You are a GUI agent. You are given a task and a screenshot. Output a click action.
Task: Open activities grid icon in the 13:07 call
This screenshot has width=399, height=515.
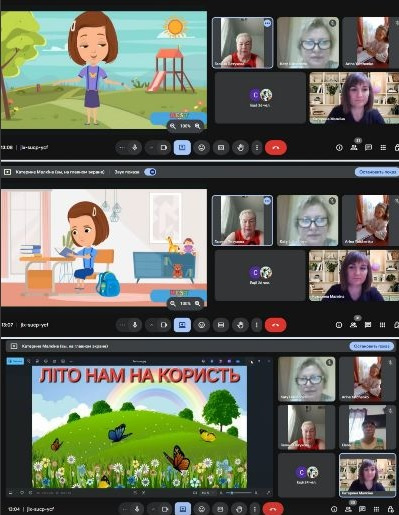pyautogui.click(x=382, y=325)
